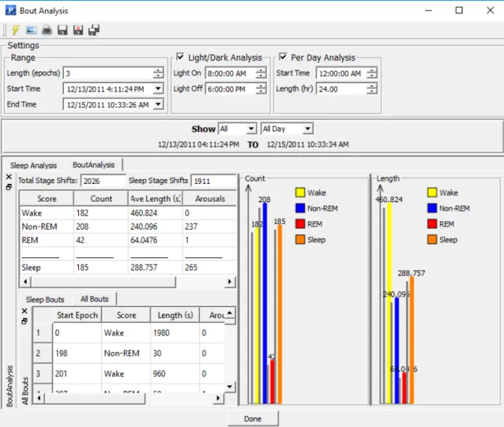Screen dimensions: 504x427
Task: Click the Total Stage Shifts field 2026
Action: tap(103, 181)
